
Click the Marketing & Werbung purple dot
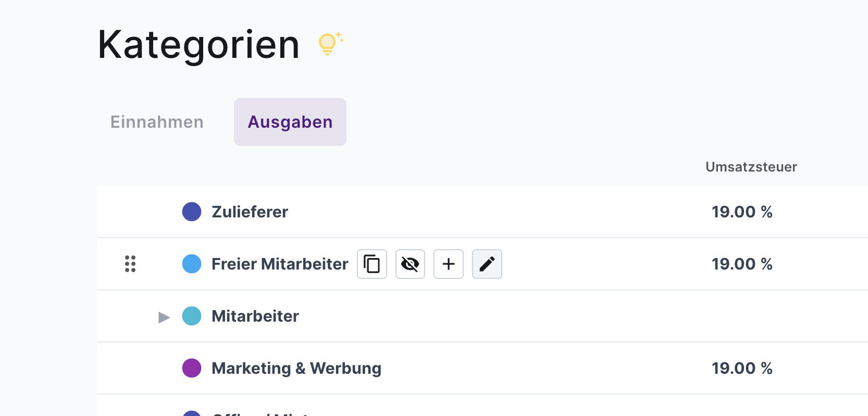[x=192, y=368]
